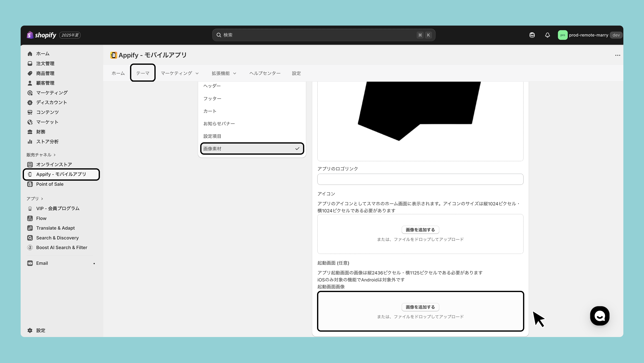Click 画像を追加する under 起動画面画像
644x363 pixels.
click(x=420, y=307)
